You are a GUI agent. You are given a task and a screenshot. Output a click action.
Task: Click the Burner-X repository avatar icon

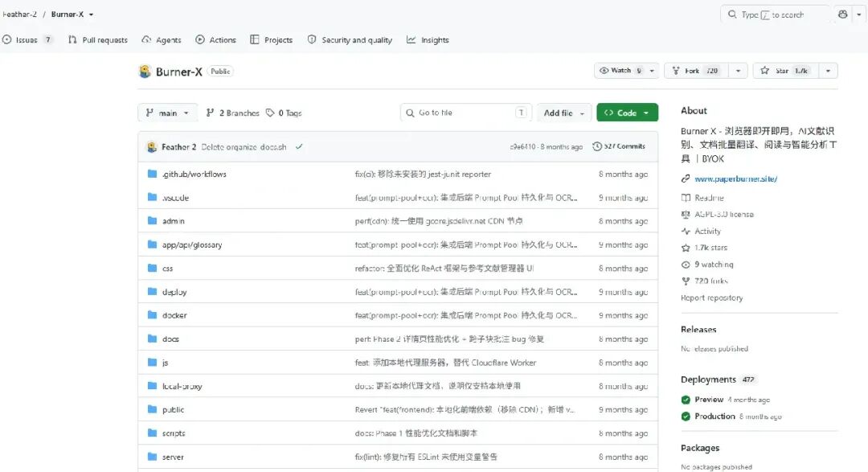pyautogui.click(x=145, y=72)
